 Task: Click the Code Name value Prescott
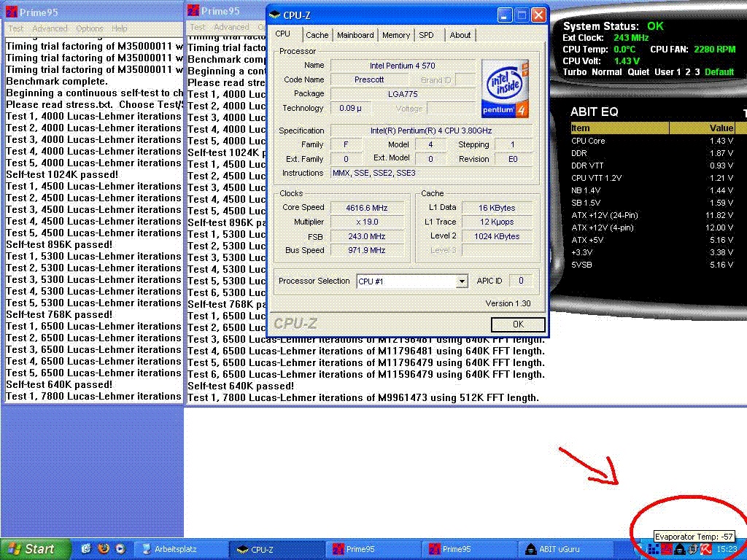pos(368,80)
